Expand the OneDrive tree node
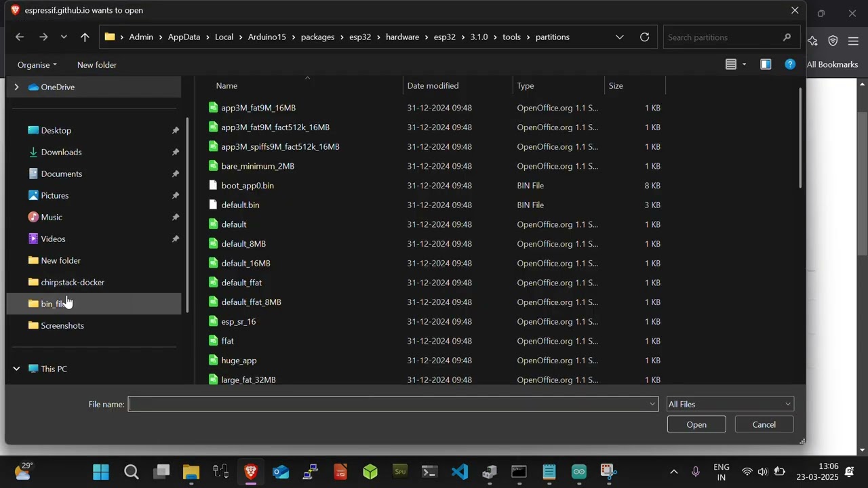This screenshot has height=488, width=868. [x=16, y=87]
